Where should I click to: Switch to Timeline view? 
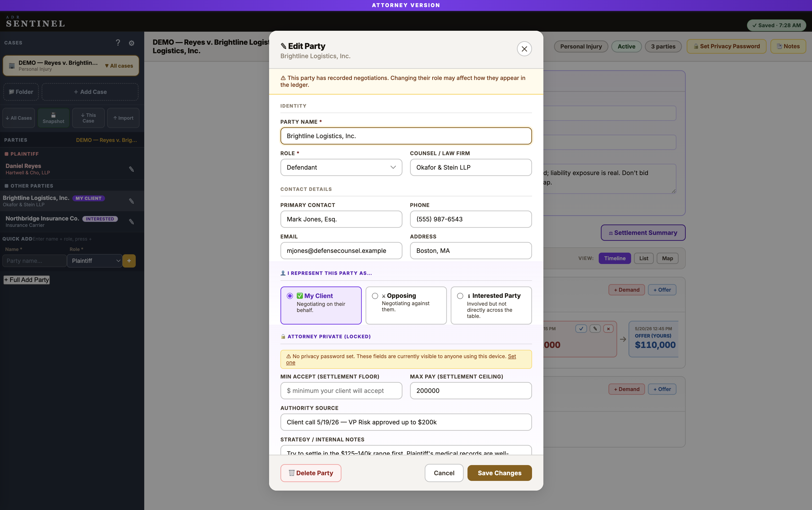615,258
